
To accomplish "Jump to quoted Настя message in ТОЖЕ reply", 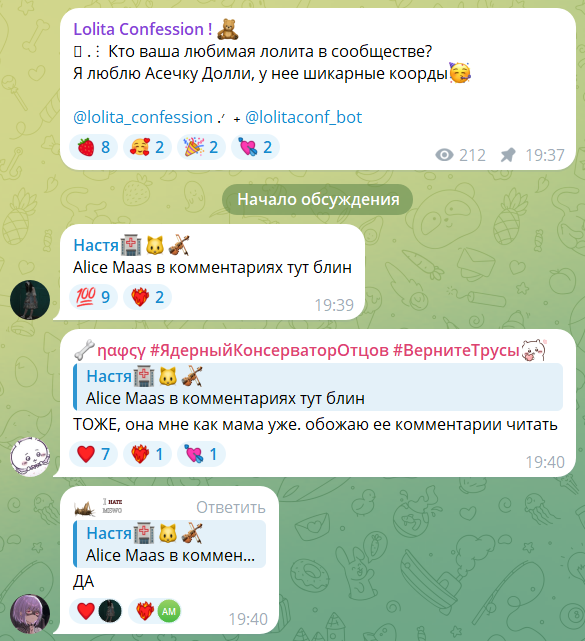I will [x=318, y=387].
